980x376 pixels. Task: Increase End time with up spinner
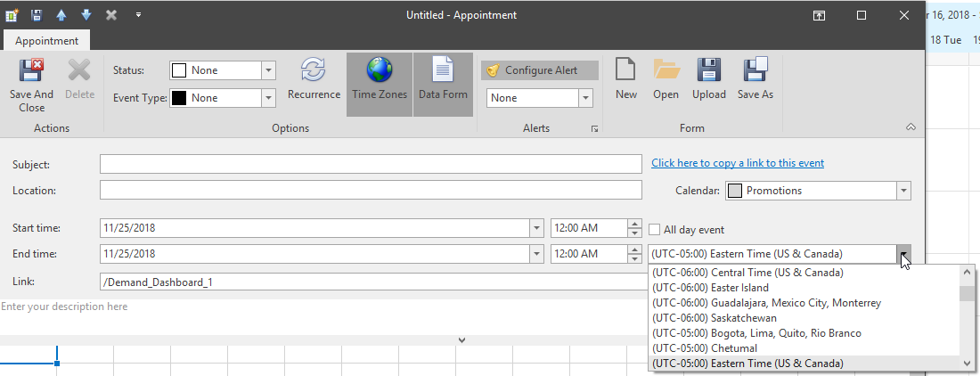click(x=635, y=249)
